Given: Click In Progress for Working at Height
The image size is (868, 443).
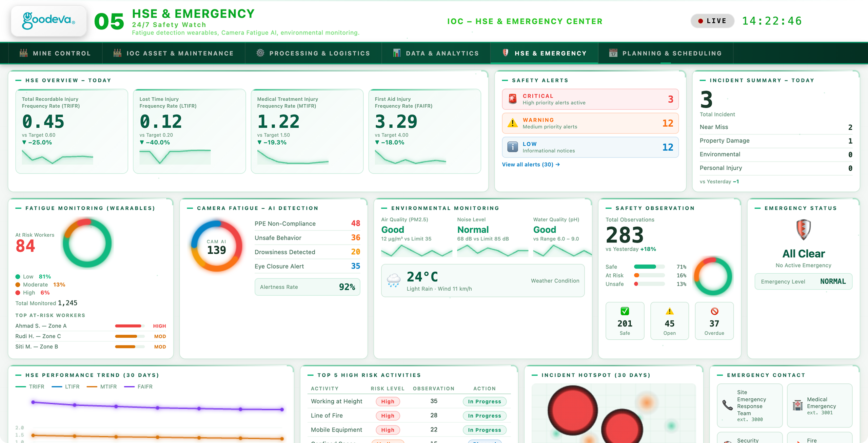Looking at the screenshot, I should (x=485, y=401).
